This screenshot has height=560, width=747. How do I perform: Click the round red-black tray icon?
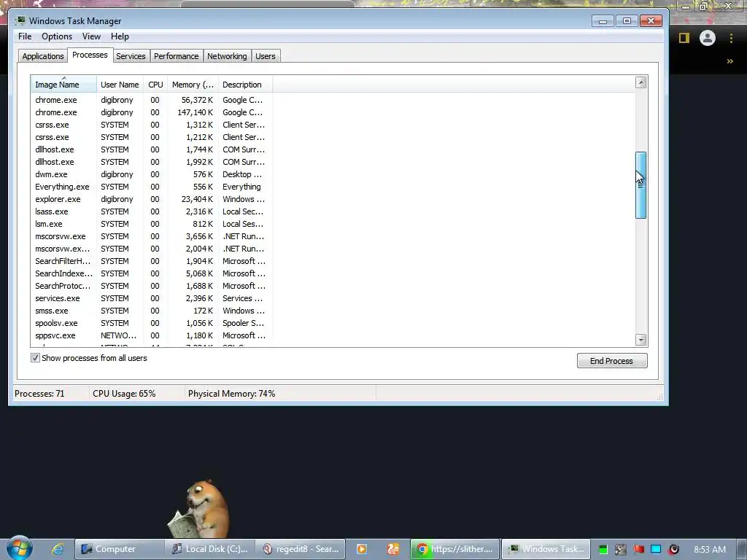tap(673, 550)
